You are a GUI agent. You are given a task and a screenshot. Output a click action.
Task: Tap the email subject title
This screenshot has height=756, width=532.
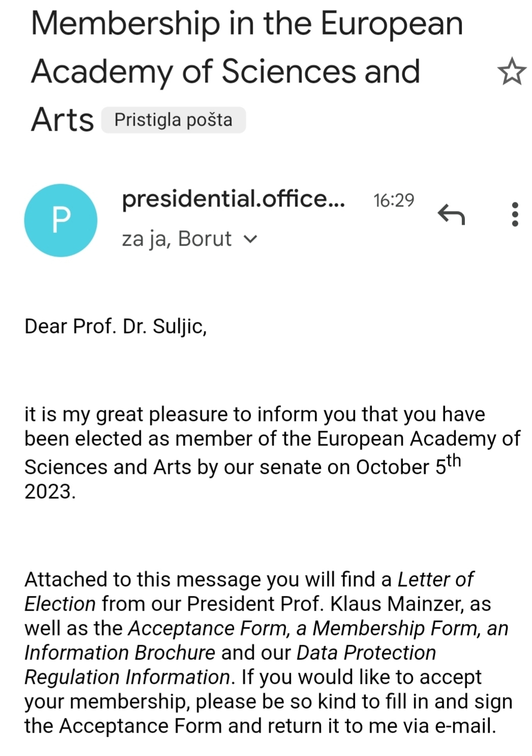247,71
